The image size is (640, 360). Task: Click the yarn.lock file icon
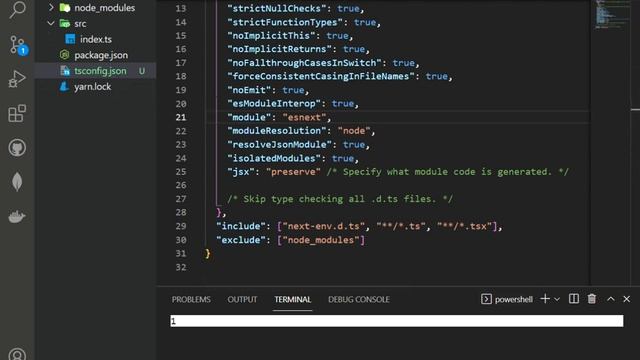tap(64, 87)
